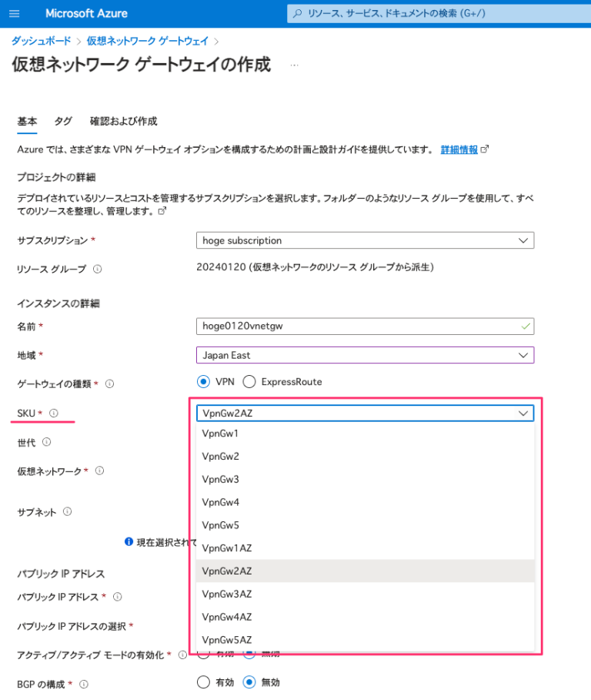Screen dimensions: 591x700
Task: Click the プロジェクトの詳細 heading
Action: [x=56, y=177]
